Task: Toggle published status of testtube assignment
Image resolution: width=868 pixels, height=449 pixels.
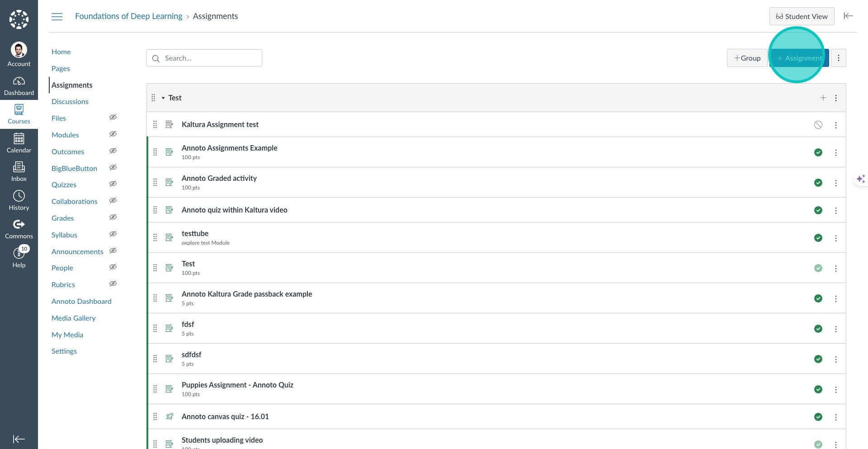Action: 818,238
